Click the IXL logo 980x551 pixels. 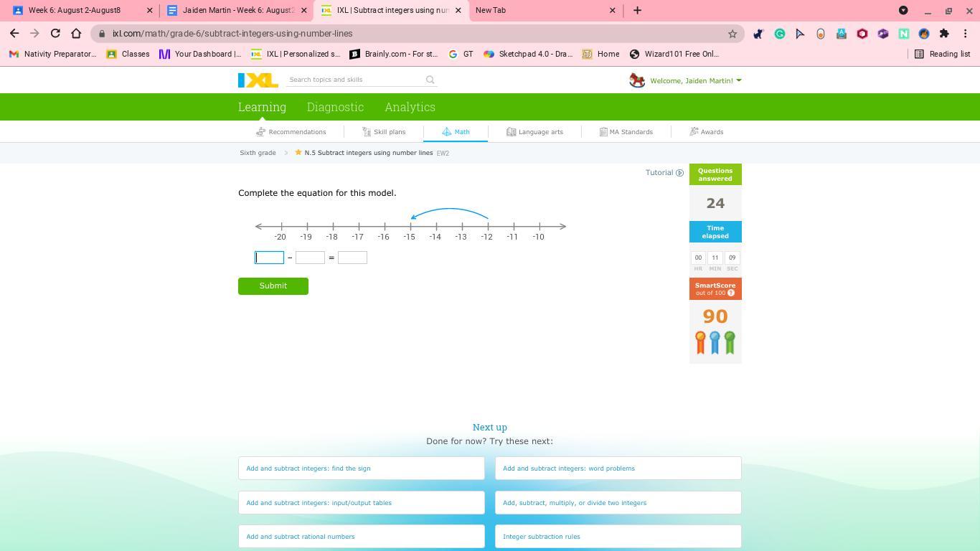click(x=258, y=80)
